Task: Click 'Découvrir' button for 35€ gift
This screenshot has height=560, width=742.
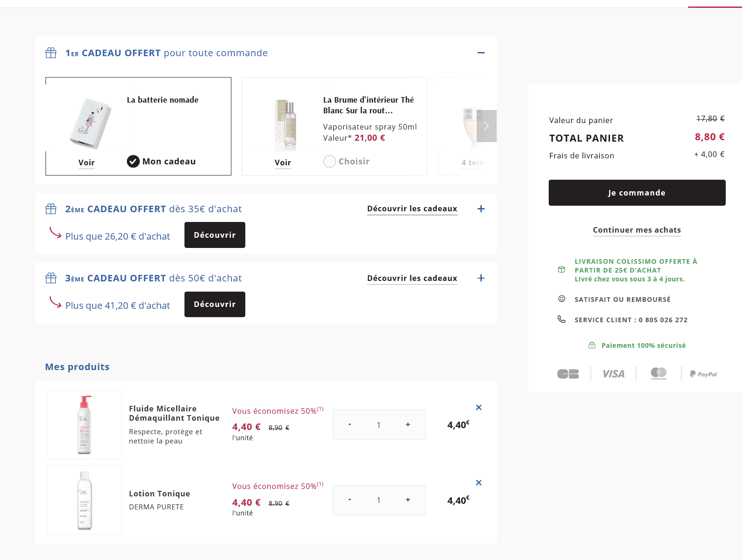Action: 215,235
